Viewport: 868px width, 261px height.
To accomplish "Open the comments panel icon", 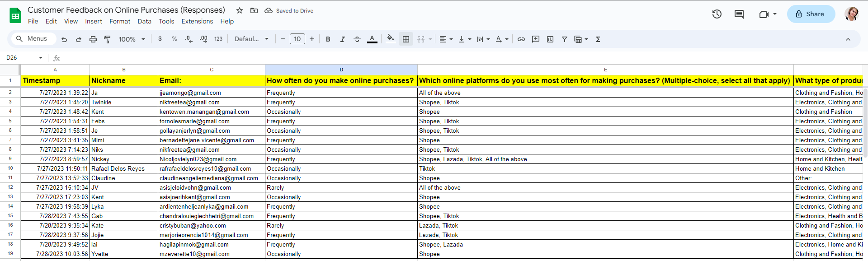I will point(739,14).
